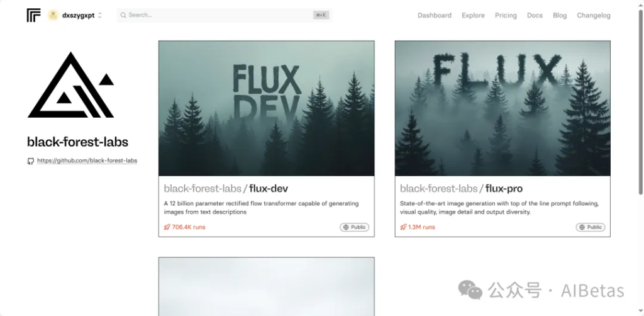Click the Public badge on flux-pro
This screenshot has width=644, height=316.
click(590, 227)
